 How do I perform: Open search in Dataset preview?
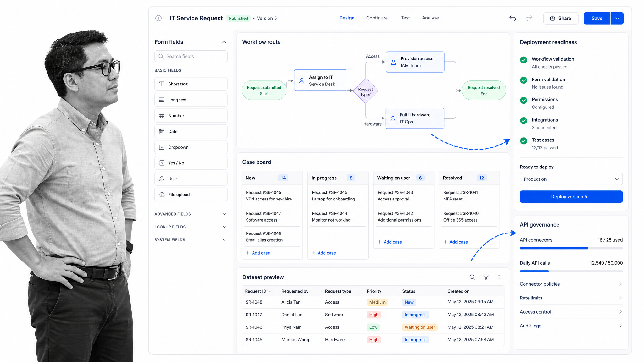click(x=472, y=277)
